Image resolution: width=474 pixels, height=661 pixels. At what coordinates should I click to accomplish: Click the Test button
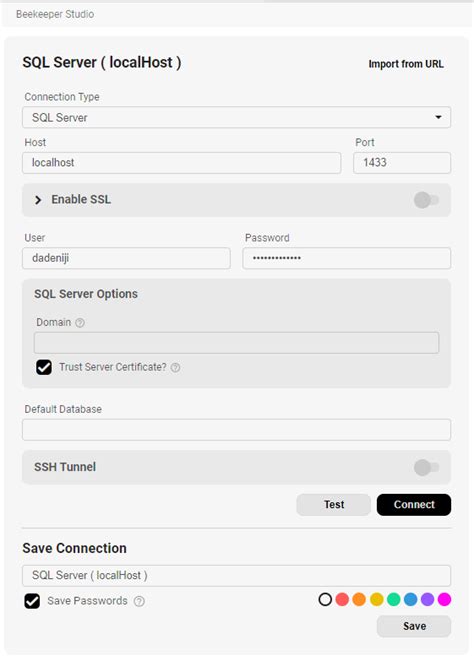click(x=334, y=505)
